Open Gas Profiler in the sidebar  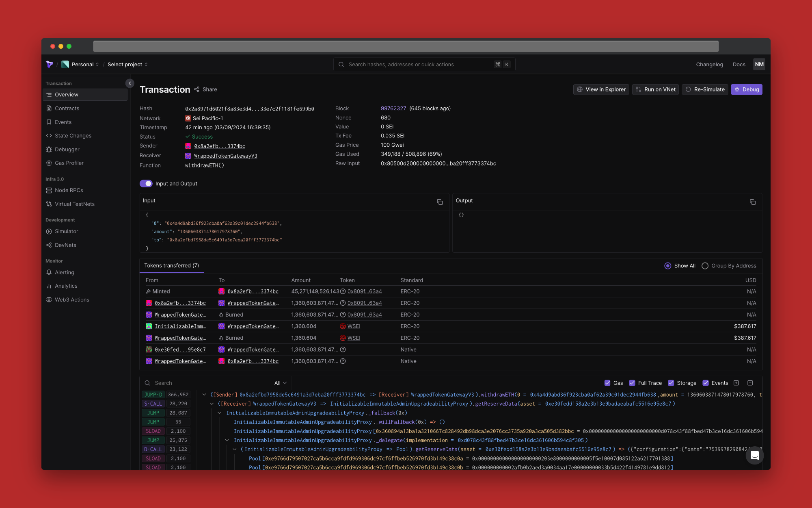(69, 163)
